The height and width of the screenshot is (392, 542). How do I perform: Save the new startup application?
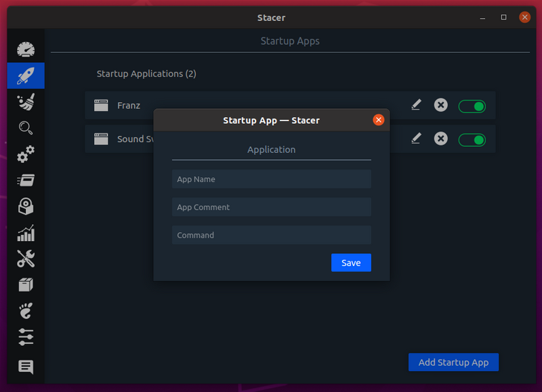click(x=351, y=263)
